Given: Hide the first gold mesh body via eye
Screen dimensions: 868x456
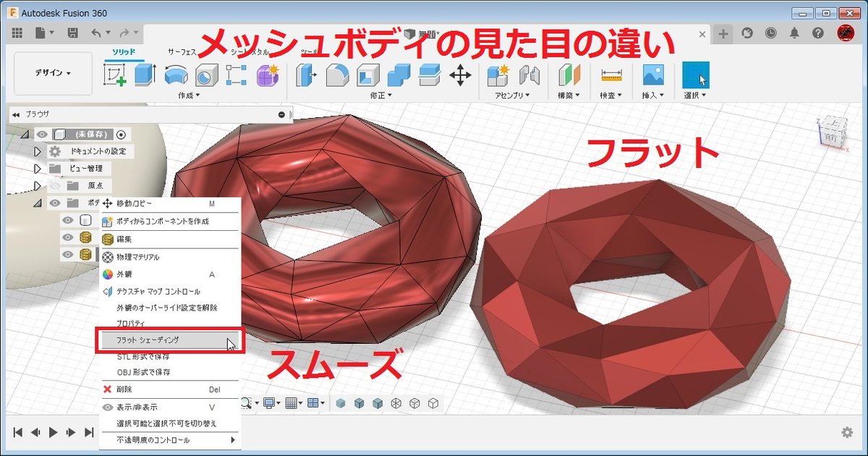Looking at the screenshot, I should tap(68, 237).
